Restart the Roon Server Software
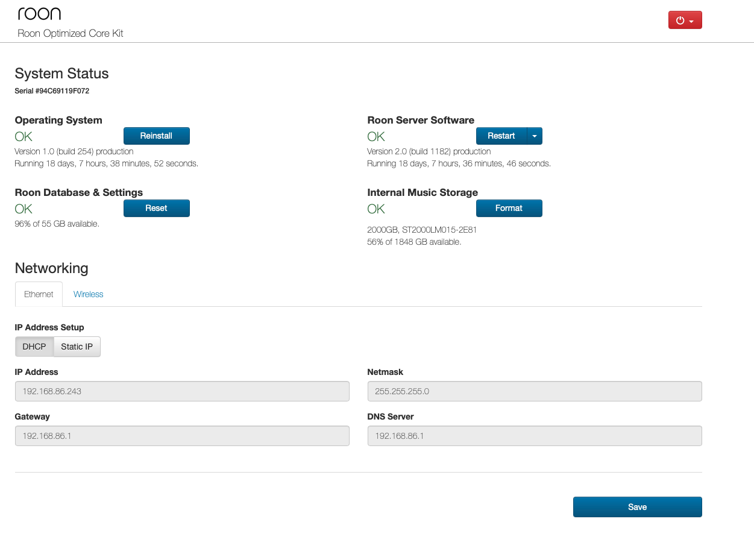This screenshot has width=754, height=560. pos(501,136)
